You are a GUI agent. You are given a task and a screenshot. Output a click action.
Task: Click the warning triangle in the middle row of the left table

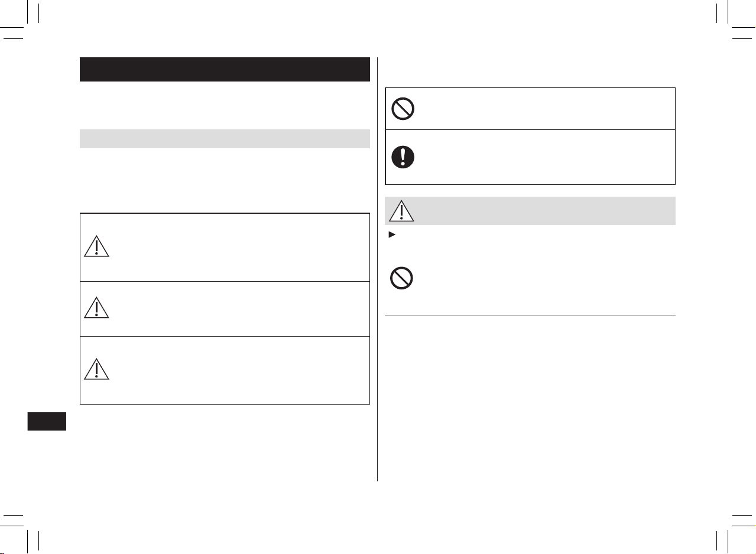tap(96, 307)
